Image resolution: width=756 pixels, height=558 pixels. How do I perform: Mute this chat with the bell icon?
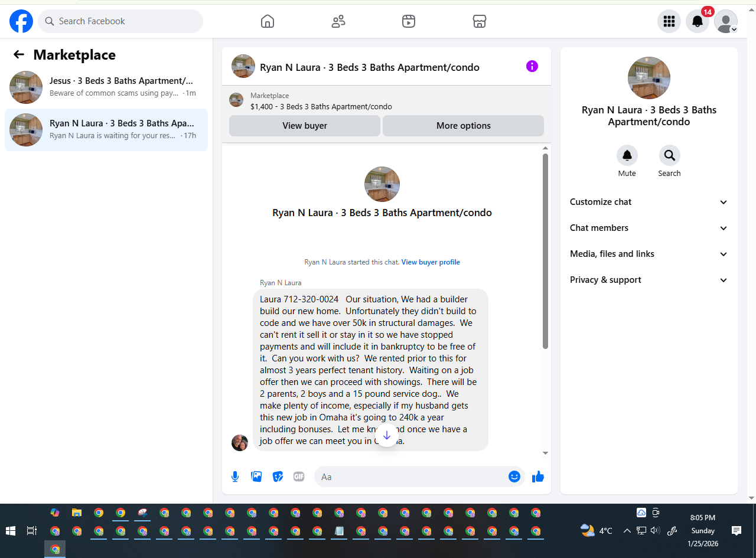tap(627, 155)
